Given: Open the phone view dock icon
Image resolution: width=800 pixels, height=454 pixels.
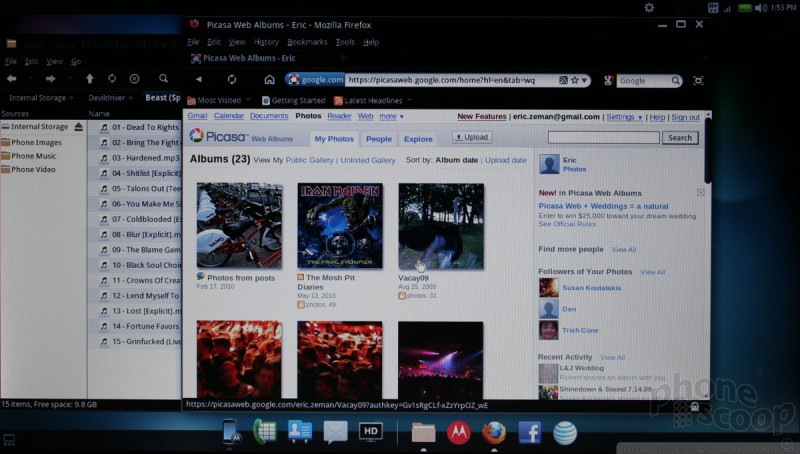Looking at the screenshot, I should 231,432.
